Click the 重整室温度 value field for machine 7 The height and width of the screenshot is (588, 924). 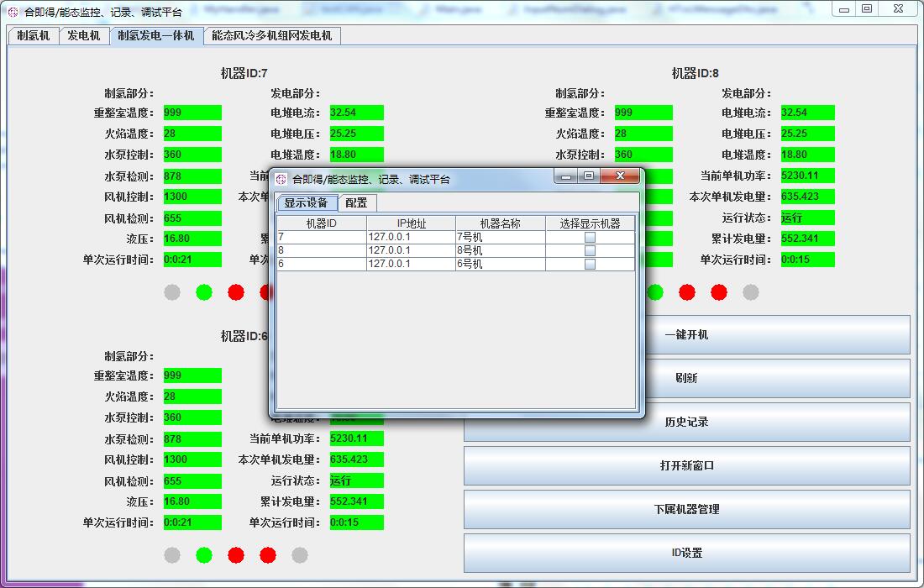192,113
